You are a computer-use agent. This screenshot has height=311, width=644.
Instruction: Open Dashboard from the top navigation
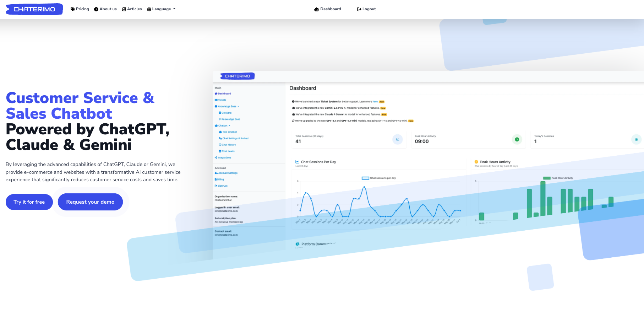pos(328,9)
